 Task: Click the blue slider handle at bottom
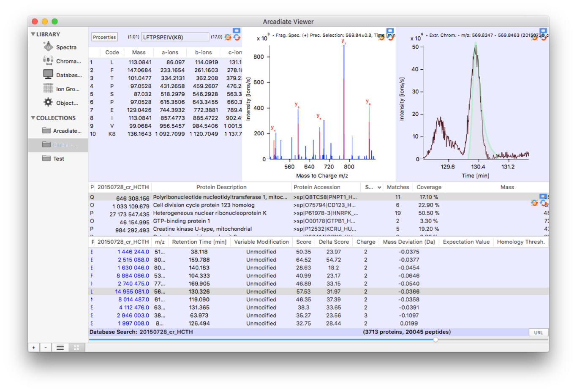[x=435, y=339]
